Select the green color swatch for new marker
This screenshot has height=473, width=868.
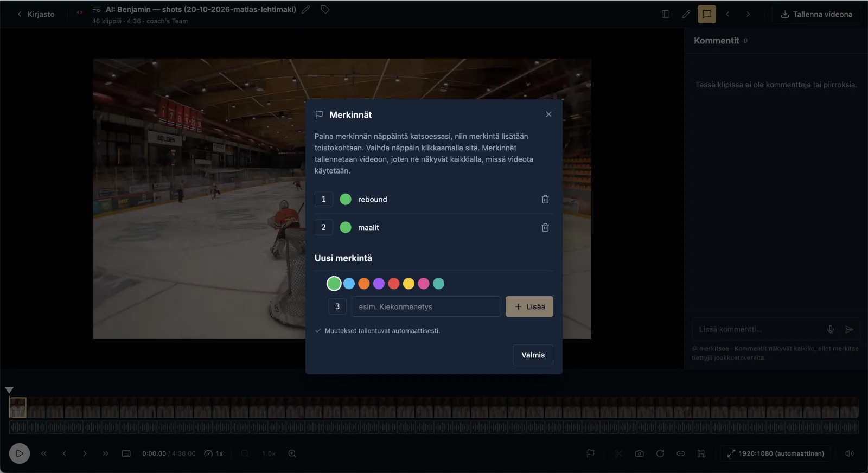334,283
